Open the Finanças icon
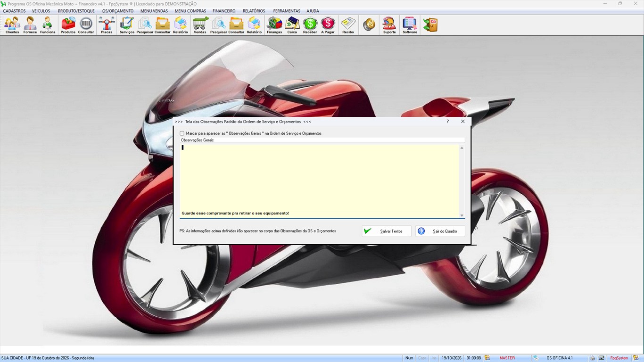644x362 pixels. tap(274, 25)
